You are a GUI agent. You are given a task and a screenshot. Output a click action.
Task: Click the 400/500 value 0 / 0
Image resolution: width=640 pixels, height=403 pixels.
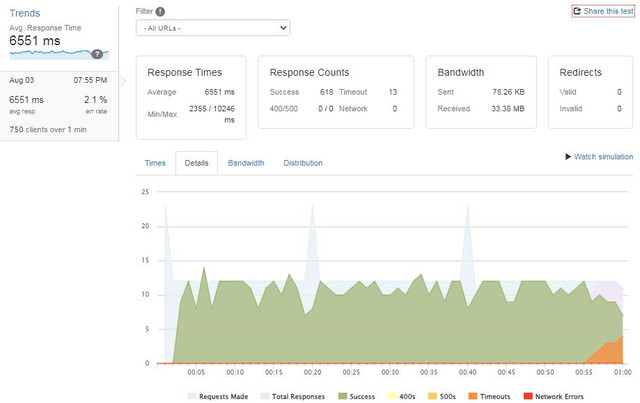(x=326, y=109)
